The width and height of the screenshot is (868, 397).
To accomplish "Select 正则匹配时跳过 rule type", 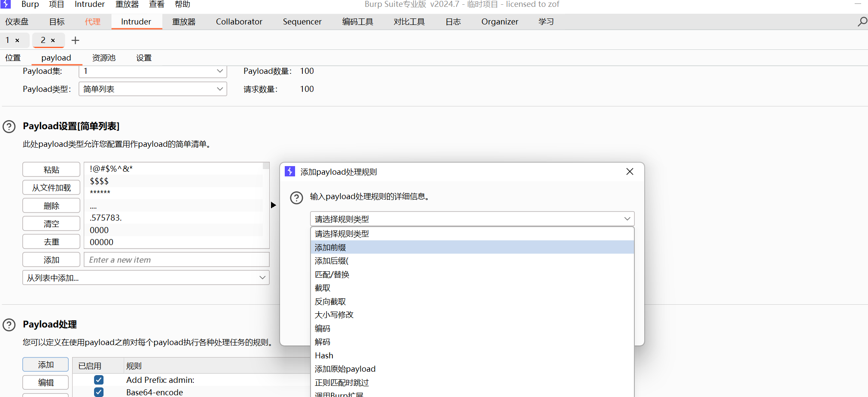I will [472, 382].
